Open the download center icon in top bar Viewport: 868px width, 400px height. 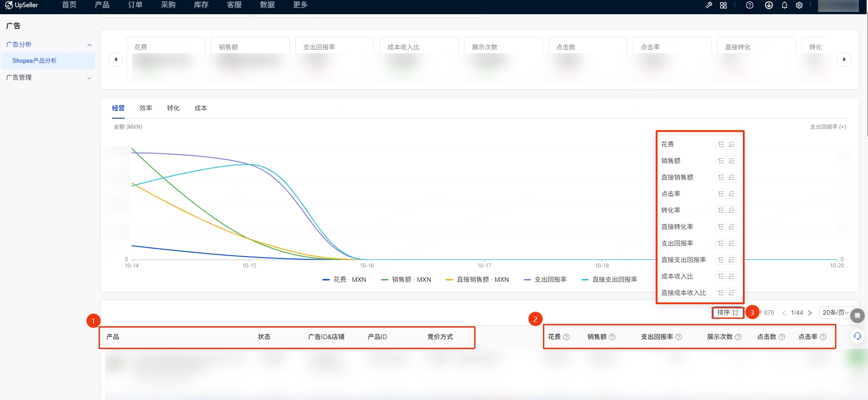point(769,5)
